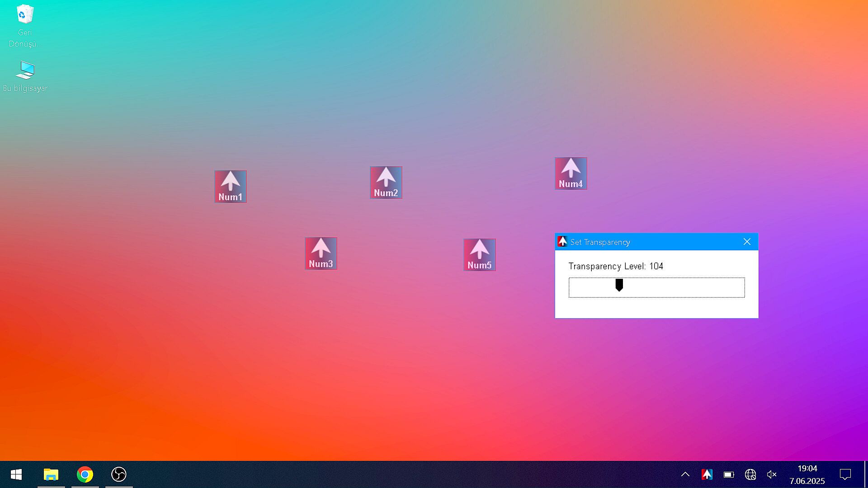Image resolution: width=868 pixels, height=488 pixels.
Task: Select the Num5 arrow icon
Action: tap(479, 254)
